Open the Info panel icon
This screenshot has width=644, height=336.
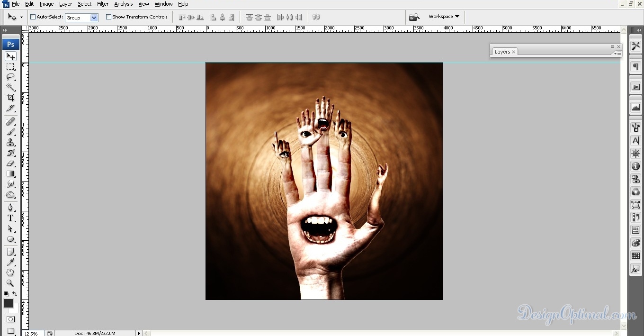pos(635,166)
